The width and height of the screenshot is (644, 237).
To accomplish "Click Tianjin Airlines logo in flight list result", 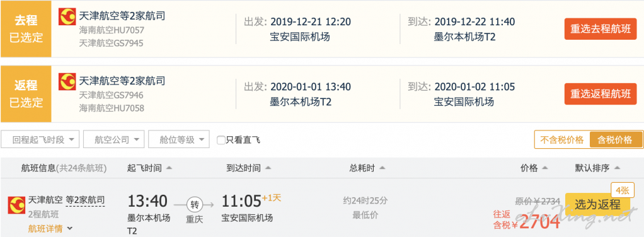I will click(x=16, y=205).
